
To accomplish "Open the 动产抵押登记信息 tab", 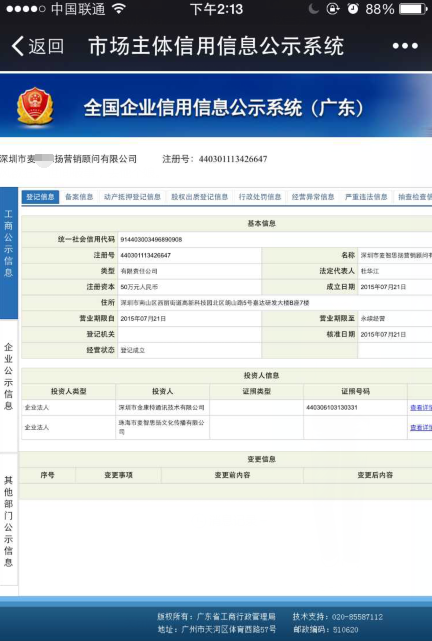I will [132, 197].
